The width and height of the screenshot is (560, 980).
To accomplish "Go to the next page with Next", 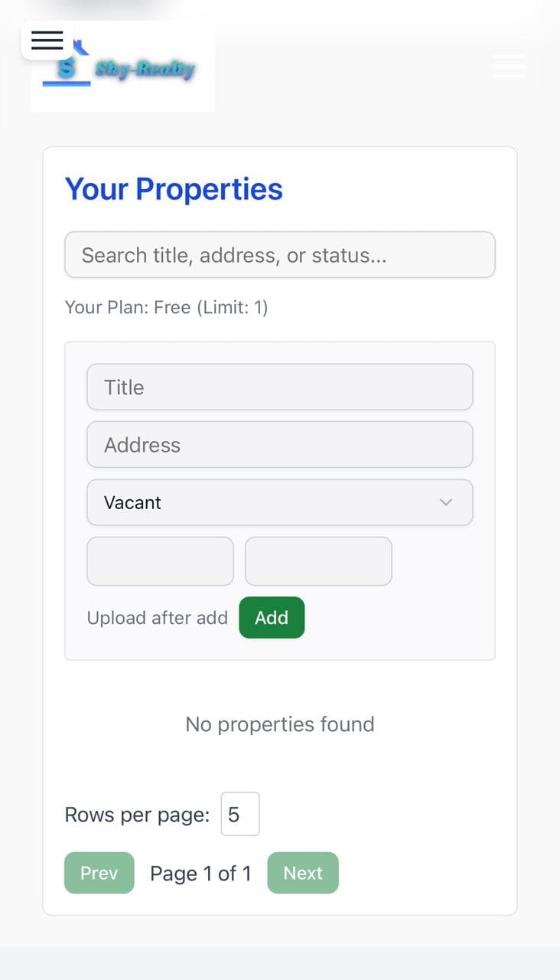I will pyautogui.click(x=303, y=873).
